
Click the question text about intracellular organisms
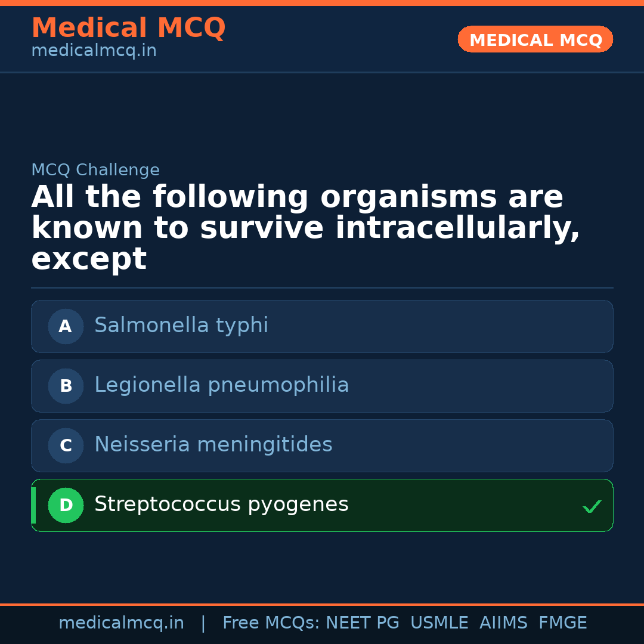click(x=304, y=228)
